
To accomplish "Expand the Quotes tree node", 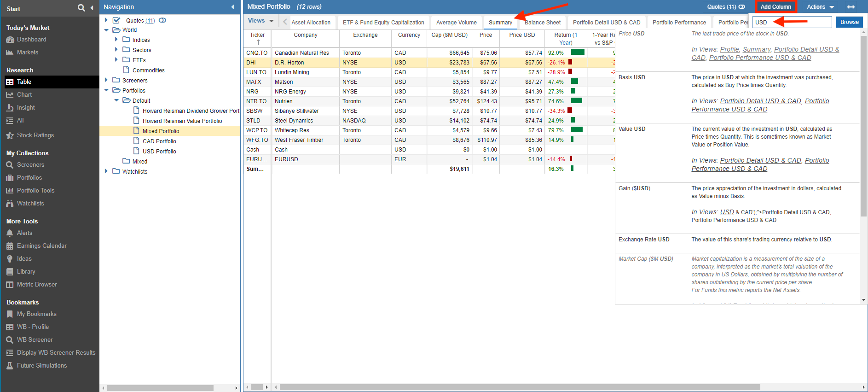I will pyautogui.click(x=106, y=20).
